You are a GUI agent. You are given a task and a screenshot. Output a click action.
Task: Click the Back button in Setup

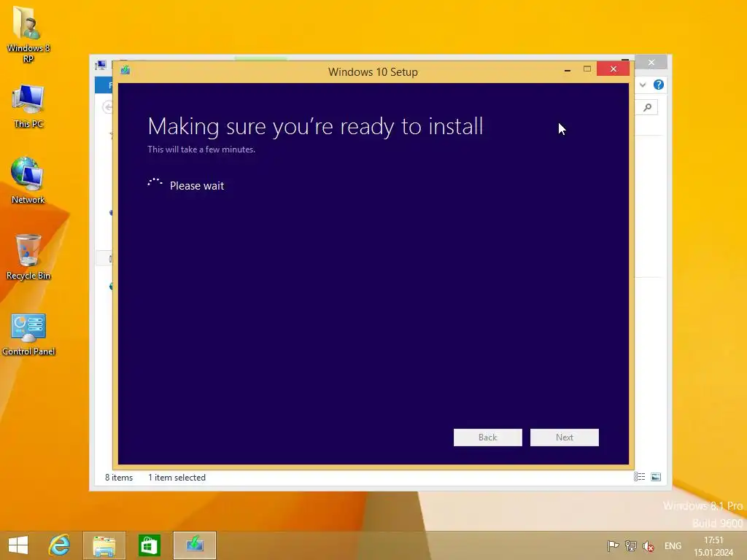(x=487, y=437)
